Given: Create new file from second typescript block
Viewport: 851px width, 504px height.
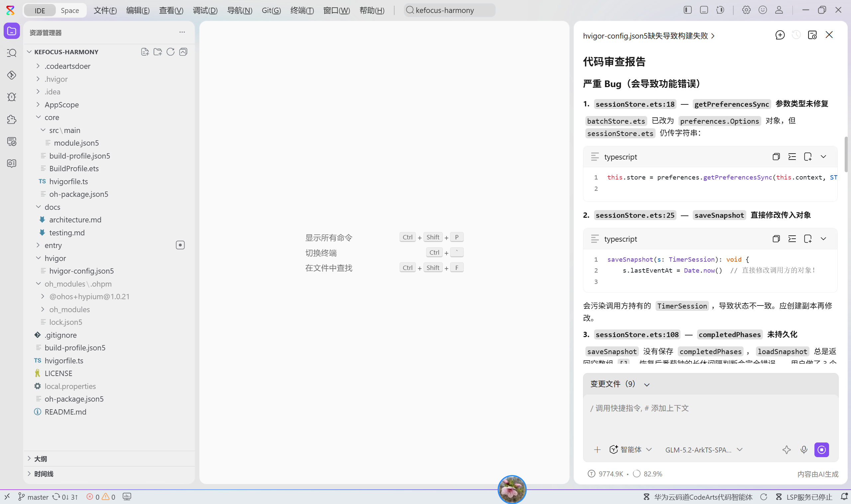Looking at the screenshot, I should point(808,239).
